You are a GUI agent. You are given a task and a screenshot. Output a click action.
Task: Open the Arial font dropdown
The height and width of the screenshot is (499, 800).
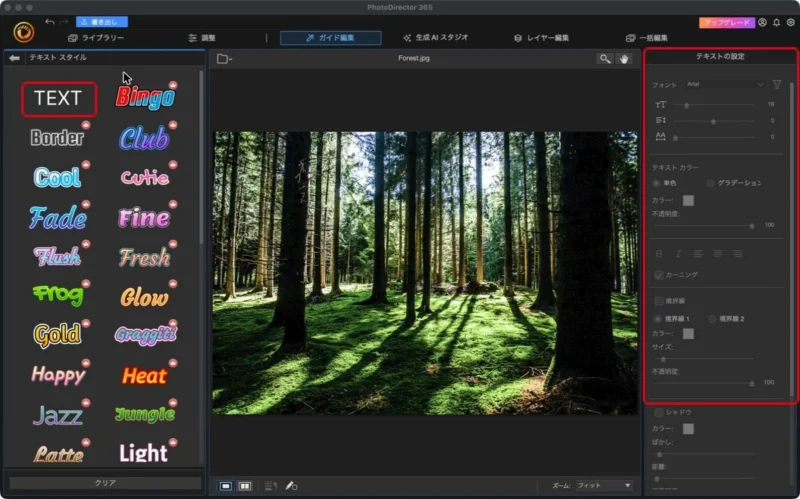(724, 84)
